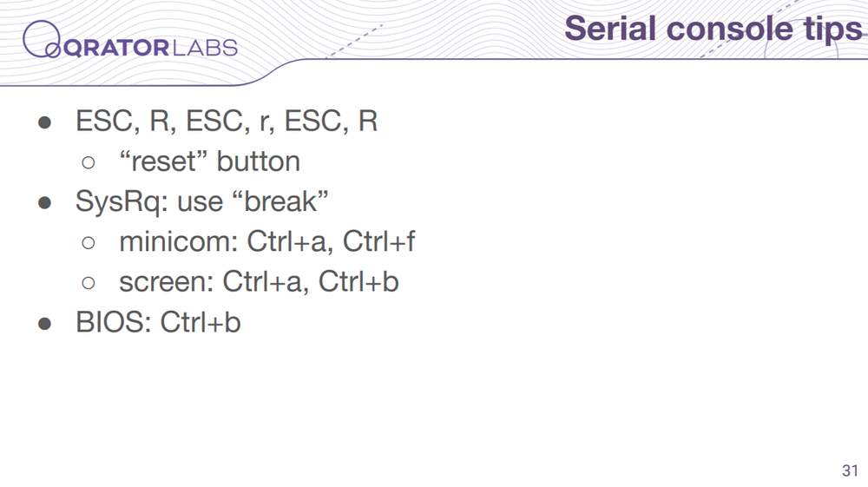Click the hollow bullet before minicom
This screenshot has height=487, width=868.
click(88, 243)
